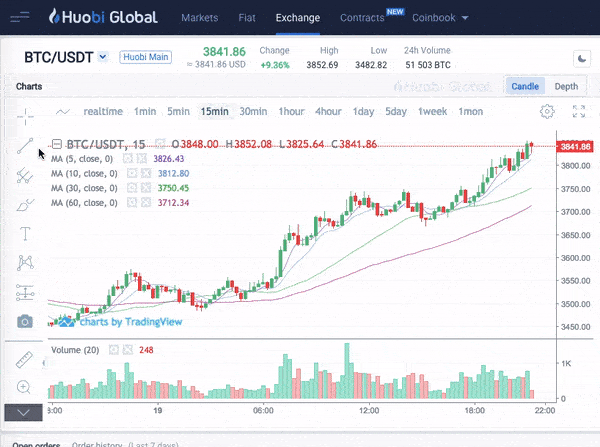Select the long/short position tool

pos(25,292)
